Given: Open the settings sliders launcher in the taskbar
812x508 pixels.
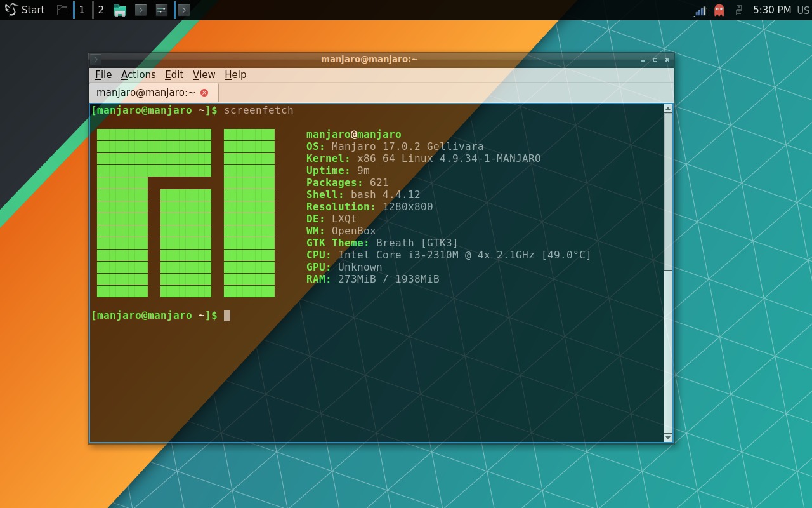Looking at the screenshot, I should [x=161, y=10].
